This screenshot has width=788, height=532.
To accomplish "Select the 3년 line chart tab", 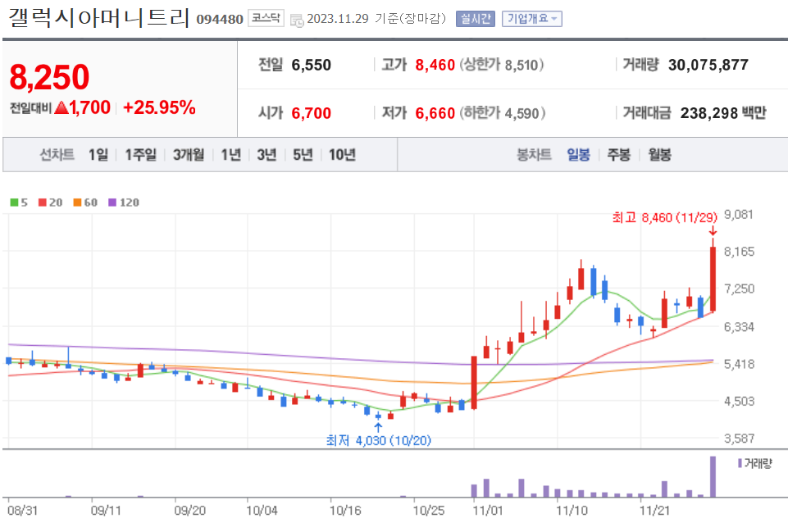I will (266, 155).
